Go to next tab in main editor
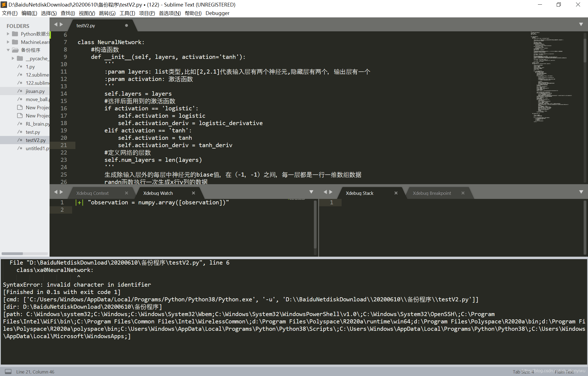Screen dimensions: 588x376 (x=61, y=25)
